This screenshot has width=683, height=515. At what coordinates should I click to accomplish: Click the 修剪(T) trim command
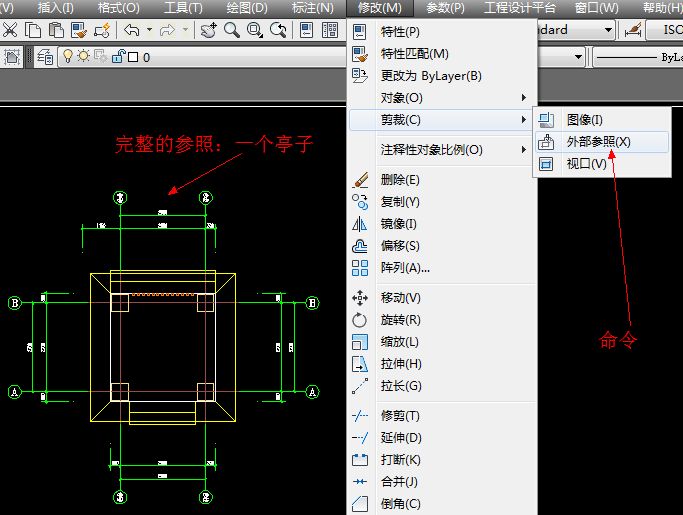click(x=400, y=416)
